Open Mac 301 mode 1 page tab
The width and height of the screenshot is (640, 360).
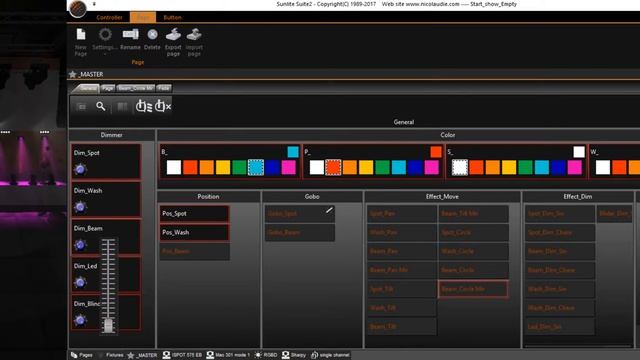(x=228, y=355)
